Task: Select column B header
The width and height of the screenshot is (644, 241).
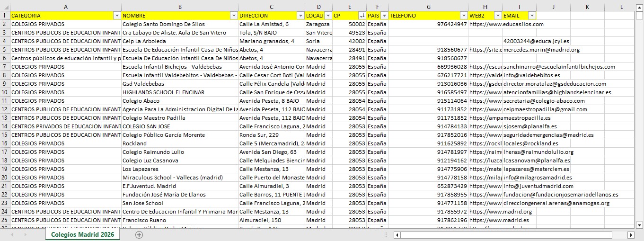Action: 179,7
